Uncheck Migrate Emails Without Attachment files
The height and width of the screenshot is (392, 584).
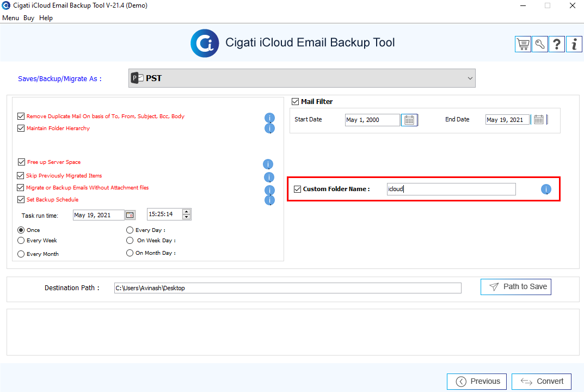[21, 187]
